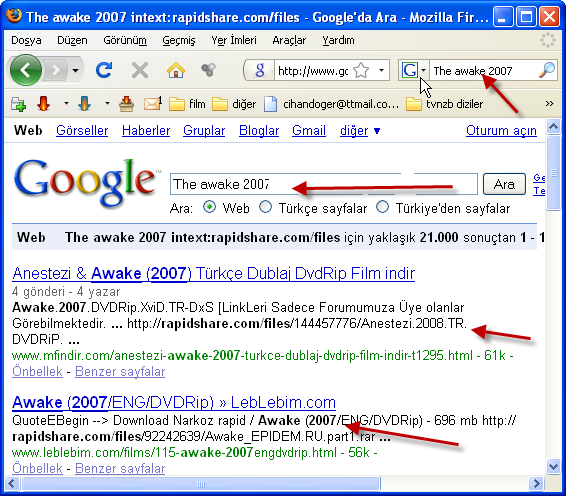Screen dimensions: 566x496
Task: Open the search engine selector dropdown
Action: [414, 70]
